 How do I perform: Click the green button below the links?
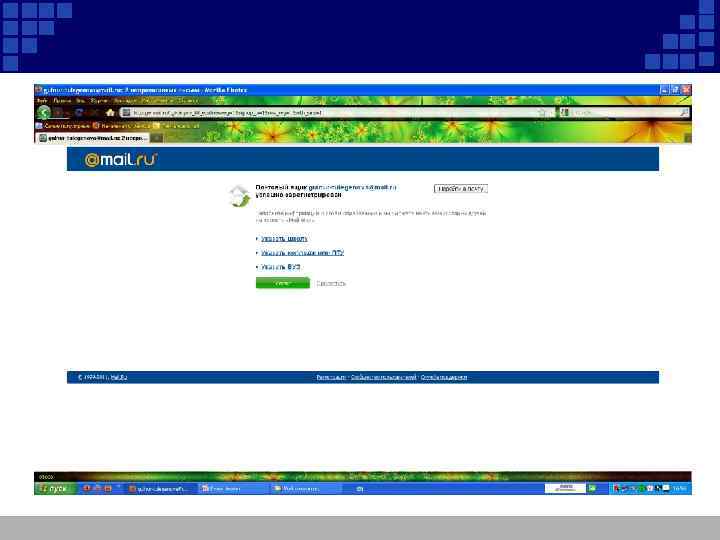[283, 283]
